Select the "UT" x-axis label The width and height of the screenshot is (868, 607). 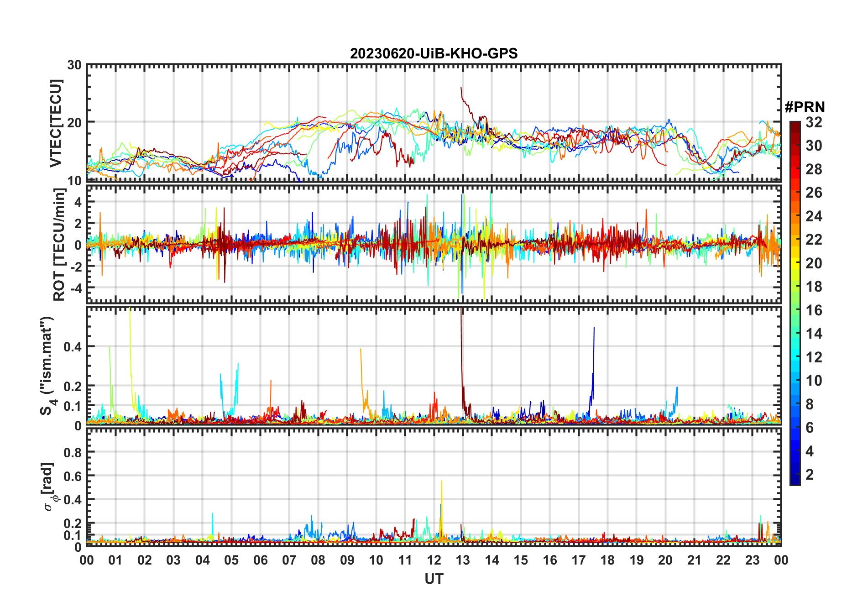click(434, 579)
